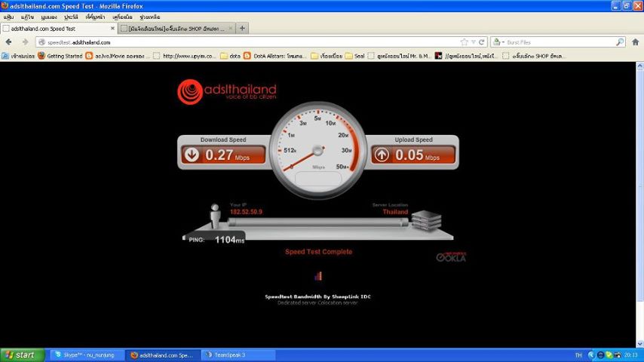The image size is (644, 362).
Task: Open the Firefox home page icon
Action: point(636,42)
